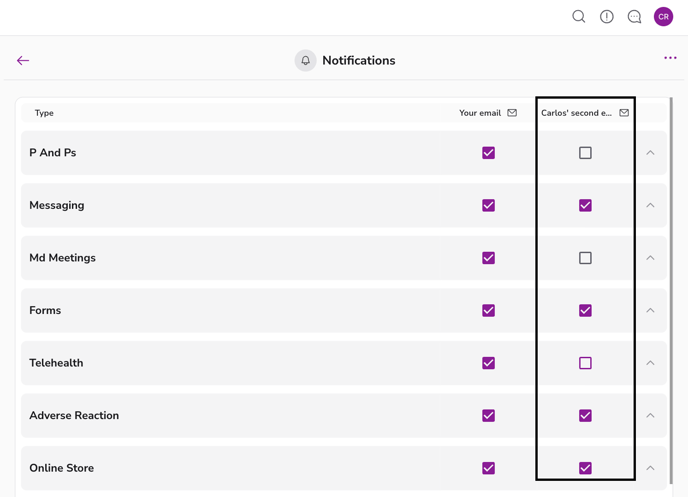Viewport: 688px width, 497px height.
Task: Click the Notifications bell icon
Action: tap(306, 61)
